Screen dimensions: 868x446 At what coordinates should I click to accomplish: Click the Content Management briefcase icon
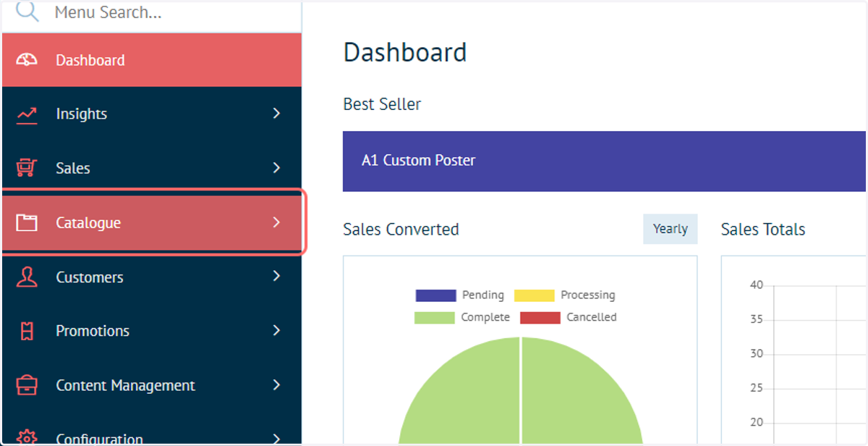27,385
